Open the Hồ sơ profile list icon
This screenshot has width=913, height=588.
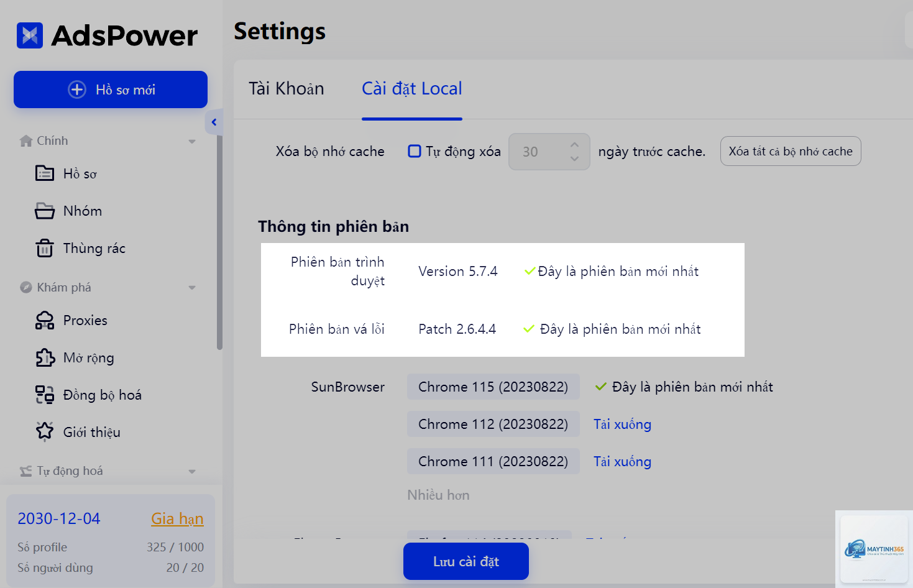pyautogui.click(x=45, y=173)
